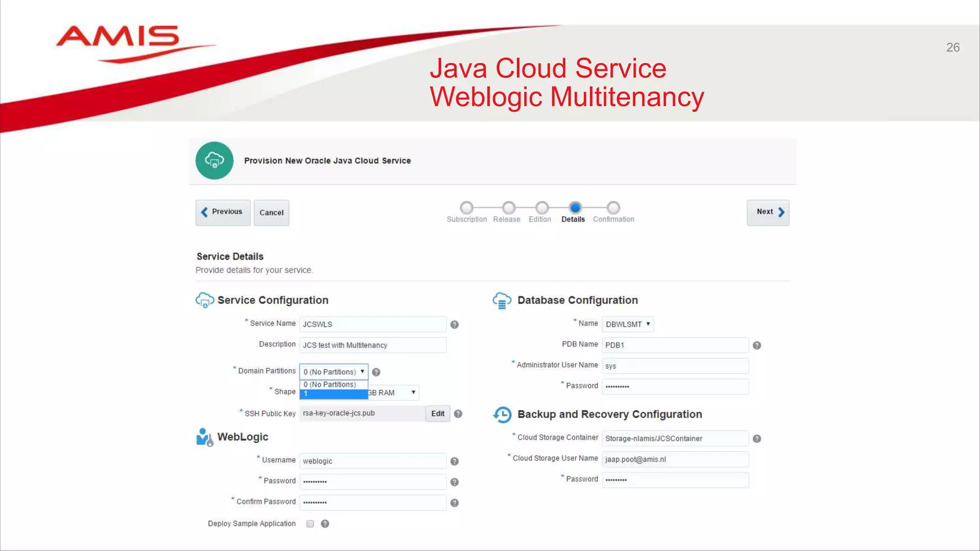980x551 pixels.
Task: Click the Cancel button
Action: pos(271,213)
